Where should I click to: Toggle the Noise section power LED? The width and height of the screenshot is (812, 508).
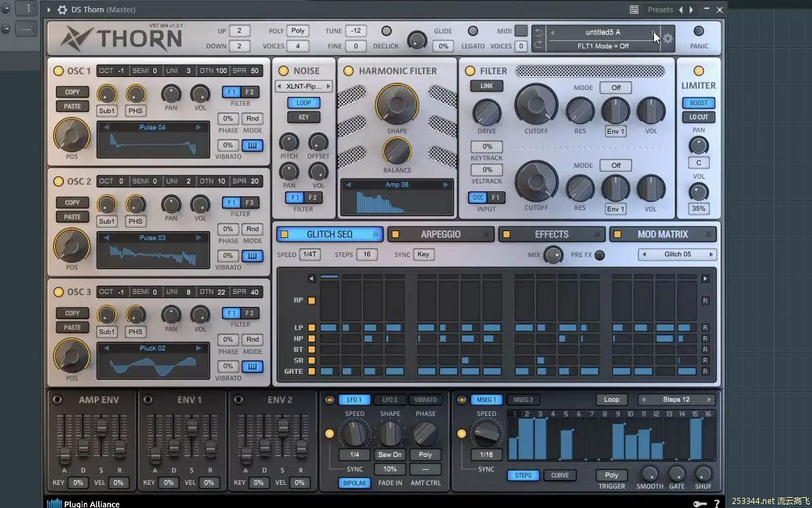click(283, 71)
